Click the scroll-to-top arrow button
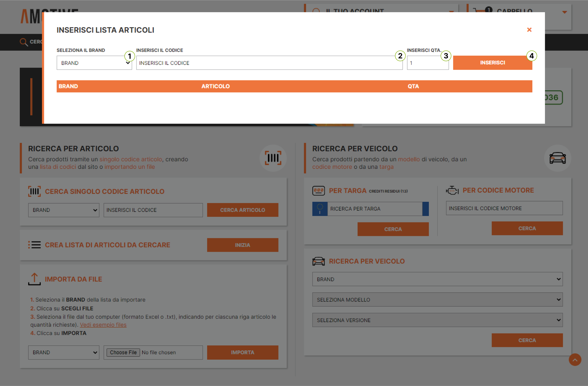 pyautogui.click(x=575, y=360)
